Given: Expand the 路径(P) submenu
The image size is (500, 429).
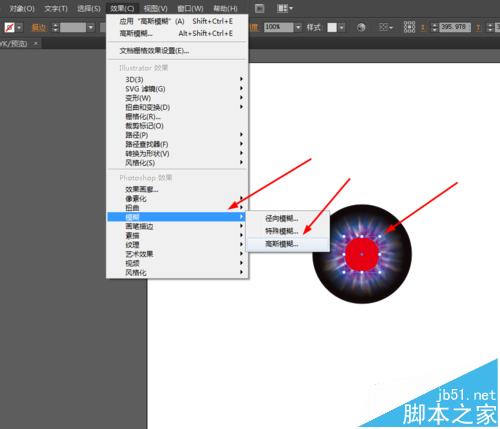Looking at the screenshot, I should 177,135.
